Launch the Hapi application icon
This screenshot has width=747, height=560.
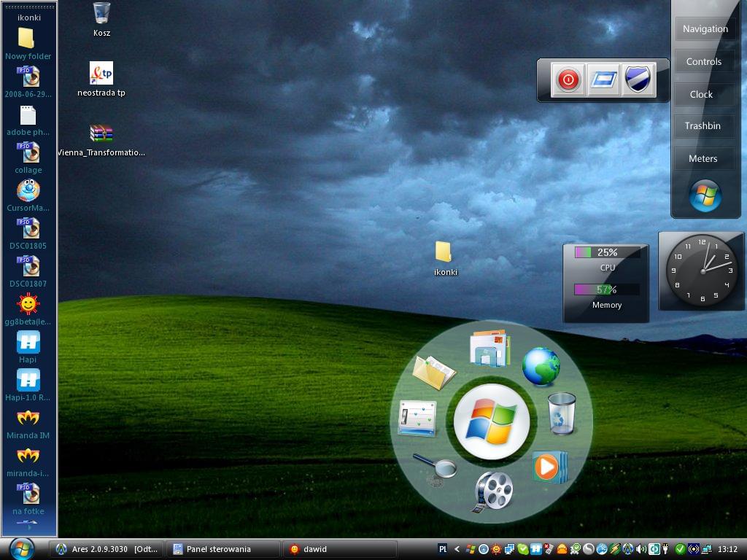click(x=28, y=348)
